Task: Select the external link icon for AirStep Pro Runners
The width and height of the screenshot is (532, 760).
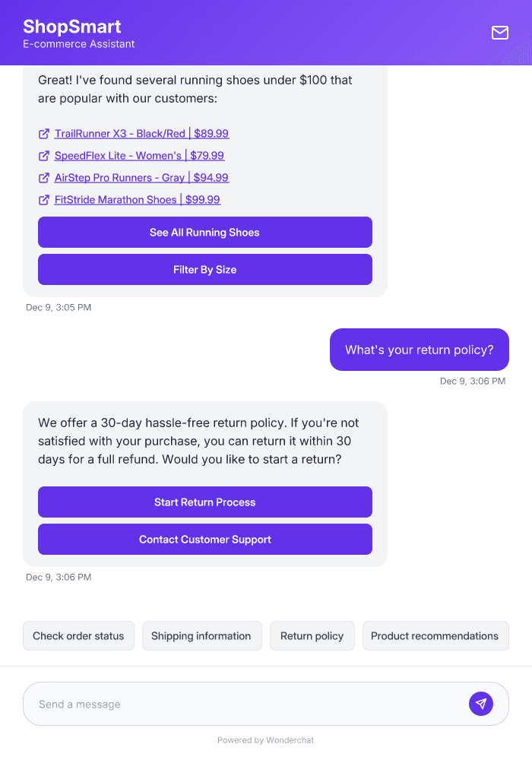Action: click(x=43, y=177)
